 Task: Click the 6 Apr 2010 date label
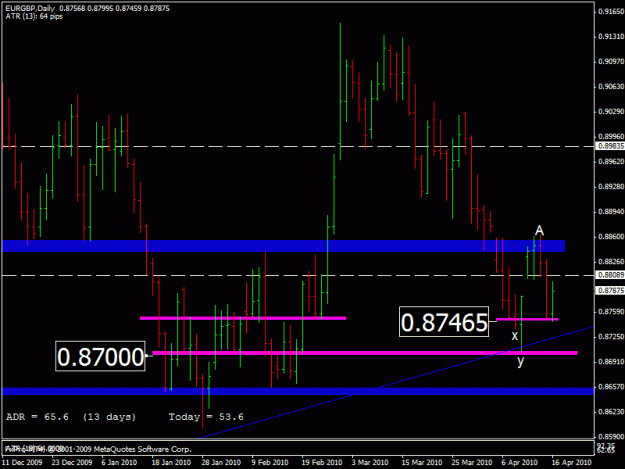coord(519,462)
